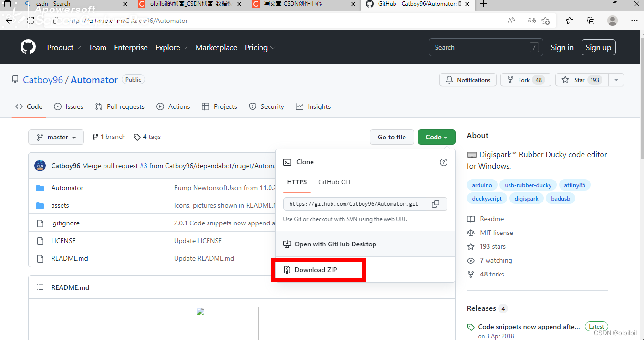Click the slash shortcut key in search
This screenshot has height=340, width=644.
click(x=534, y=47)
